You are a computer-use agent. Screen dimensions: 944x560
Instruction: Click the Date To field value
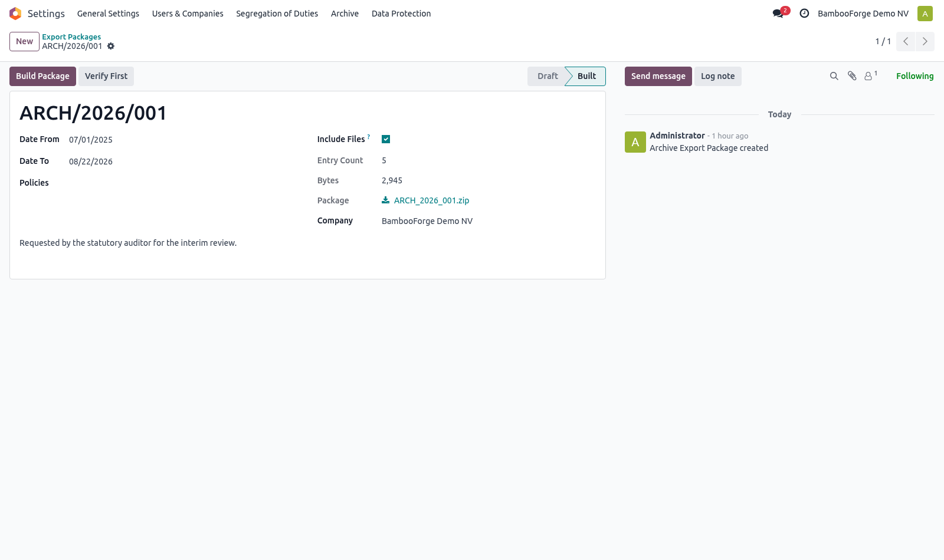pos(91,162)
